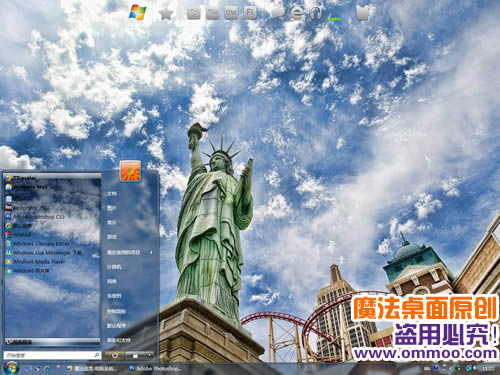
Task: Launch Flash from the FL dock icon
Action: pyautogui.click(x=250, y=13)
